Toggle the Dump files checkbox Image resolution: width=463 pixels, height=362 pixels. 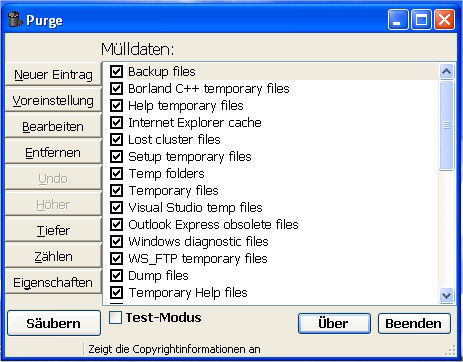(116, 275)
